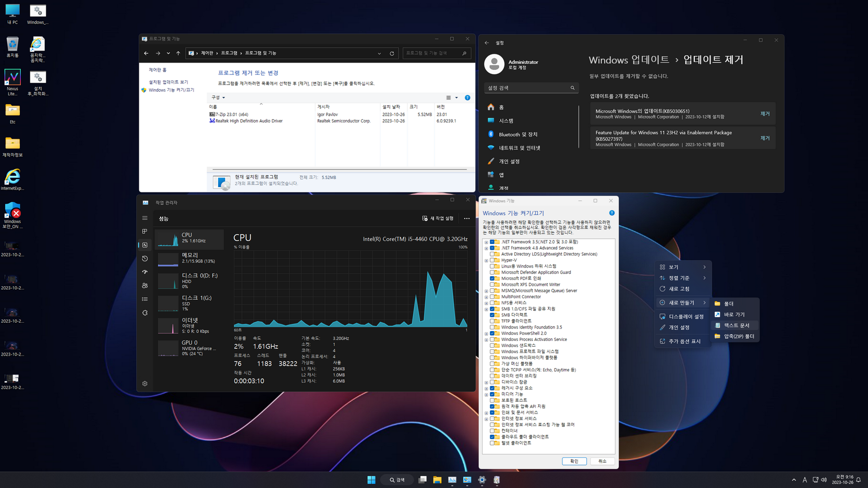This screenshot has height=488, width=868.
Task: Open the Internet Explorer desktop icon
Action: (x=13, y=180)
